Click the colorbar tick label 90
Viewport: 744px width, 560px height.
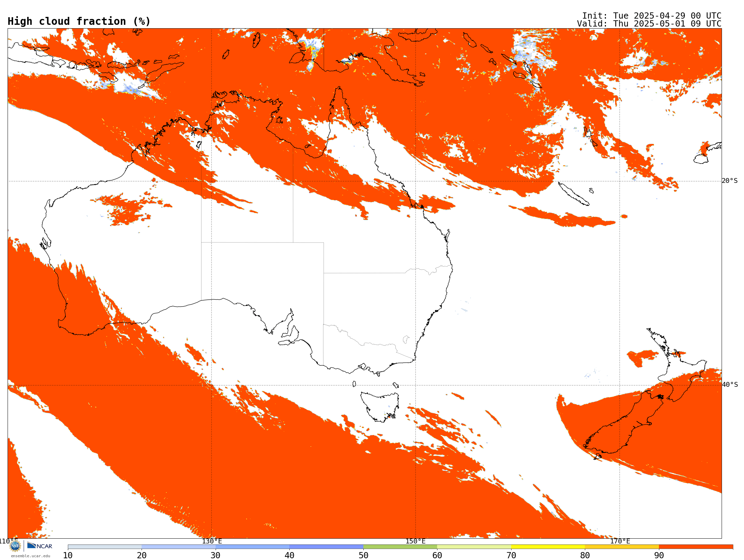point(659,556)
